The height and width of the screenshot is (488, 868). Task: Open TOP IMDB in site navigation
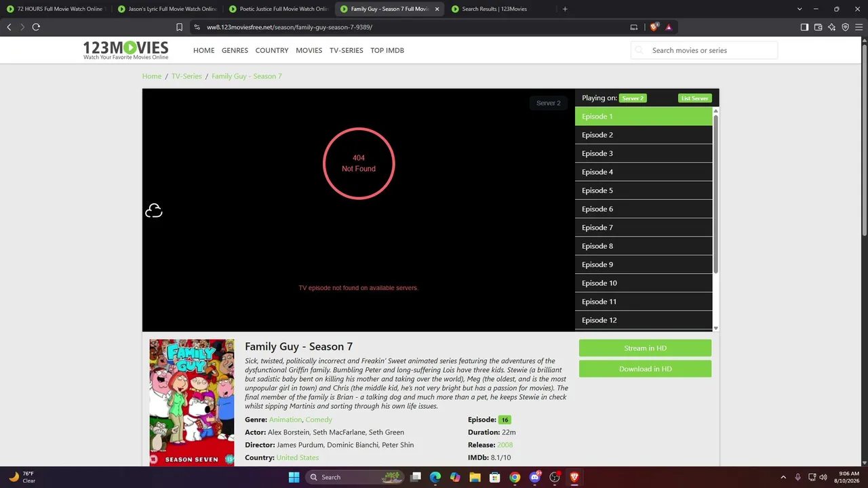tap(387, 50)
